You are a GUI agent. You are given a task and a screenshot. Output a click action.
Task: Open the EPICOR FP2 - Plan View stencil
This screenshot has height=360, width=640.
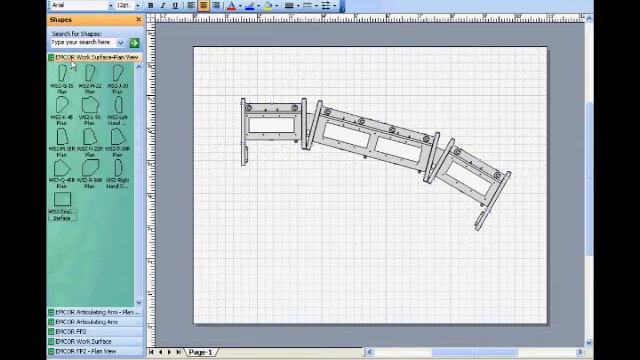tap(96, 351)
